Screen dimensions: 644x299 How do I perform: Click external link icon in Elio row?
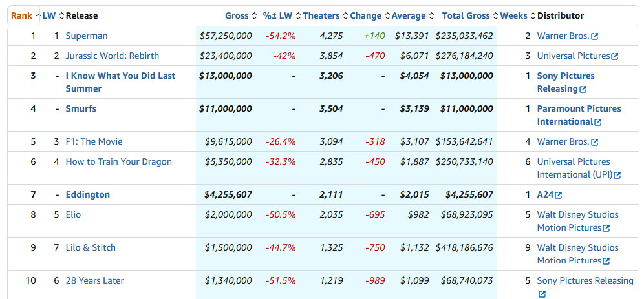pos(606,228)
